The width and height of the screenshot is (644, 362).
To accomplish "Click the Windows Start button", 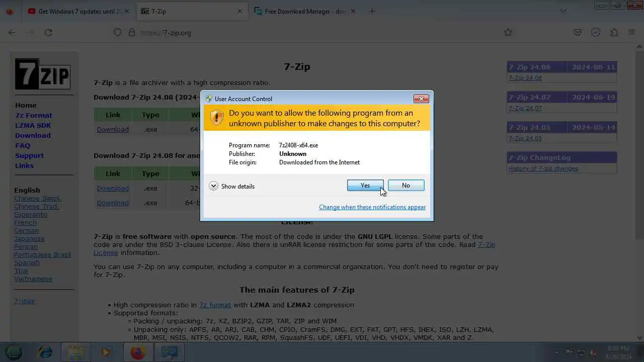I will [14, 352].
